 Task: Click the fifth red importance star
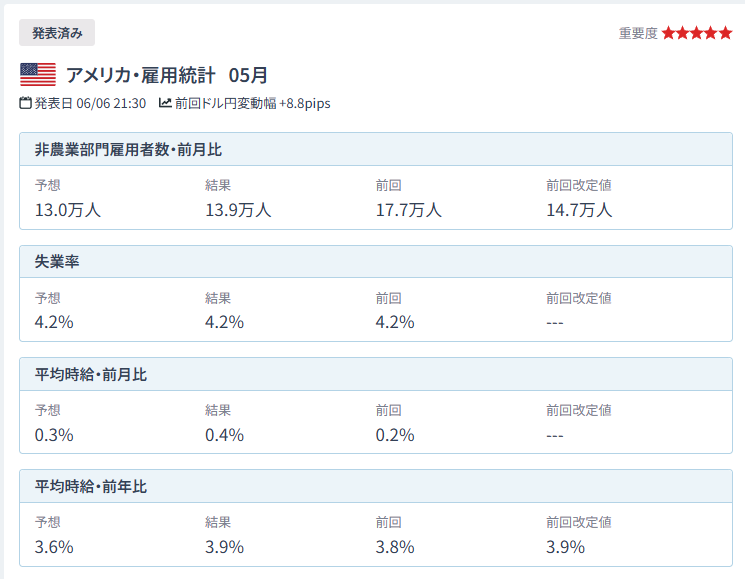click(726, 33)
